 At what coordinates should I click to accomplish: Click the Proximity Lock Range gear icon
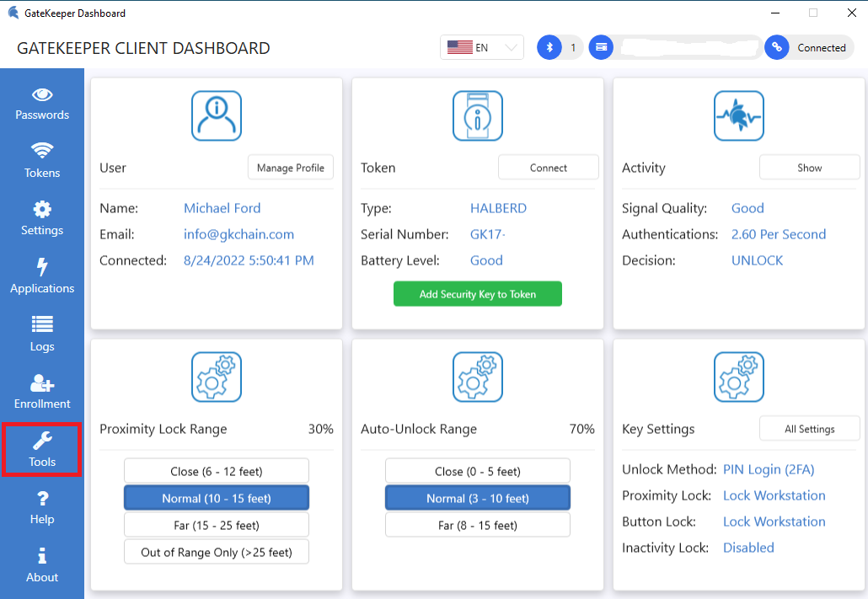coord(217,377)
